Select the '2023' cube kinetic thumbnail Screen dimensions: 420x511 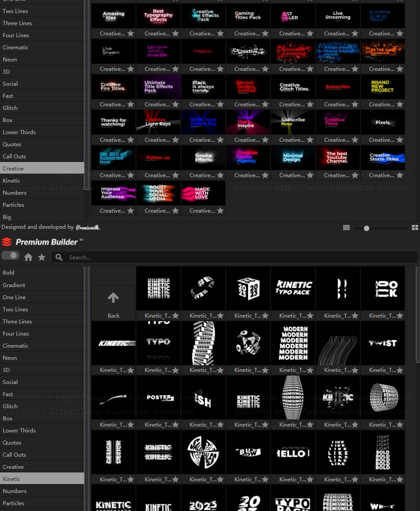coord(248,288)
